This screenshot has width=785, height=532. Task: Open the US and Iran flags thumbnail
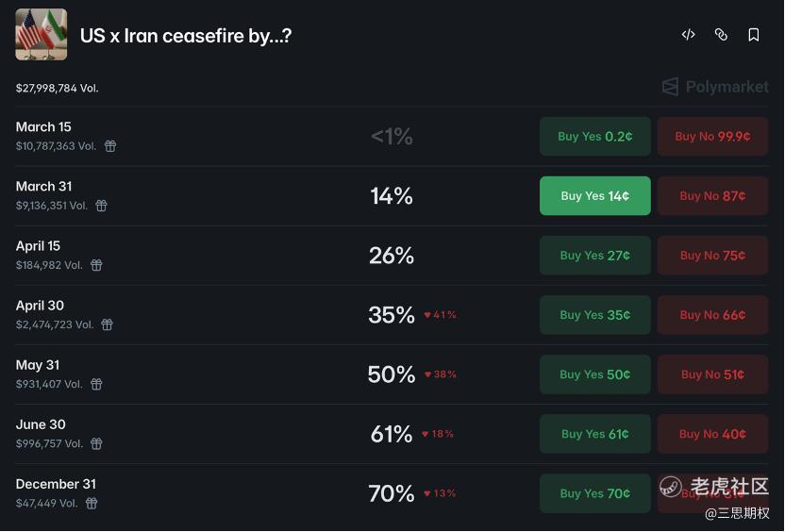(42, 35)
